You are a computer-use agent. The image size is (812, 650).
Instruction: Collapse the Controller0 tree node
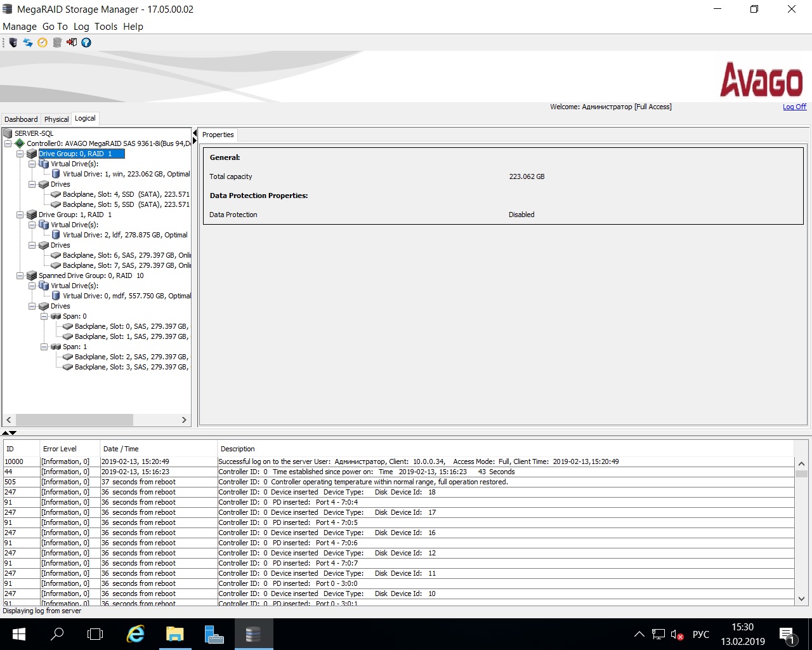pos(8,143)
